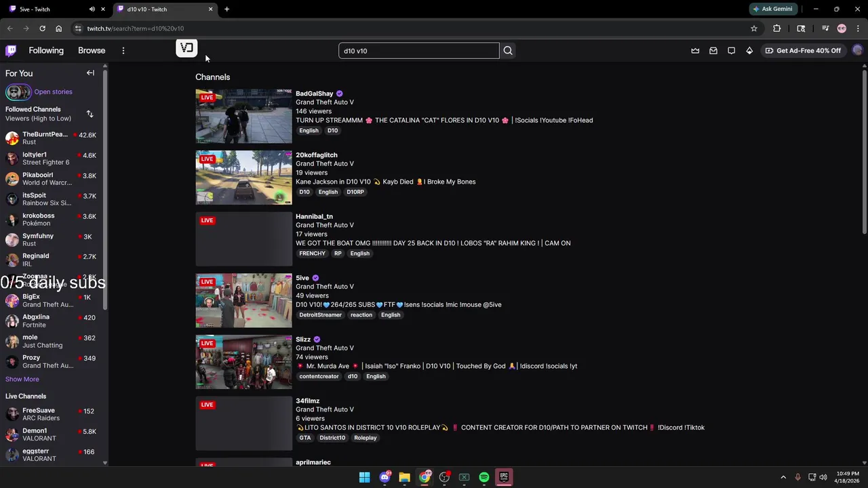Click the Hannibal_tn channel name
This screenshot has height=488, width=868.
(x=314, y=216)
